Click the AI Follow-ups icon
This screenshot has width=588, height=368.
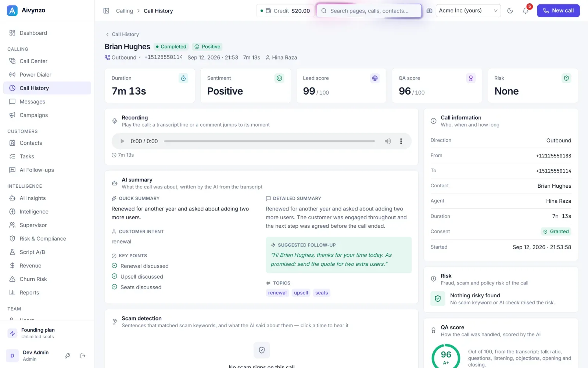coord(12,170)
